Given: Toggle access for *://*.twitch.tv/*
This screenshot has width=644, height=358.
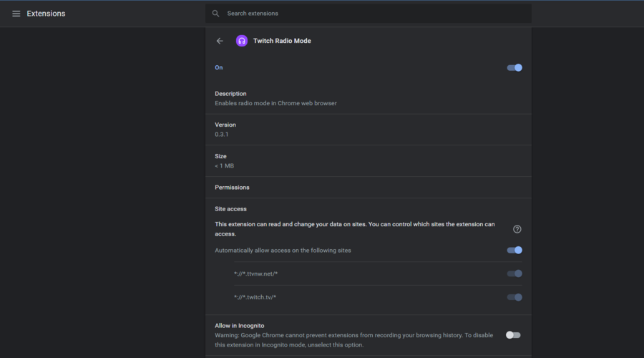Looking at the screenshot, I should pyautogui.click(x=514, y=297).
